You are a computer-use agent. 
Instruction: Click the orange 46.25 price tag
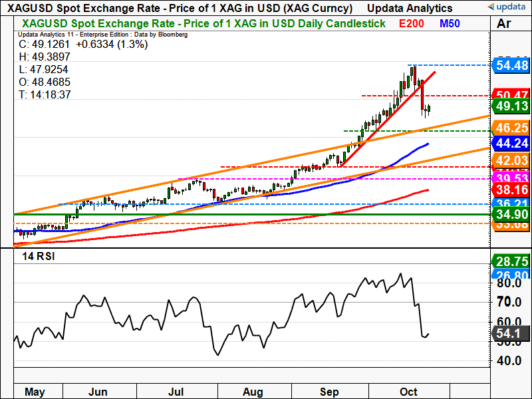click(510, 126)
